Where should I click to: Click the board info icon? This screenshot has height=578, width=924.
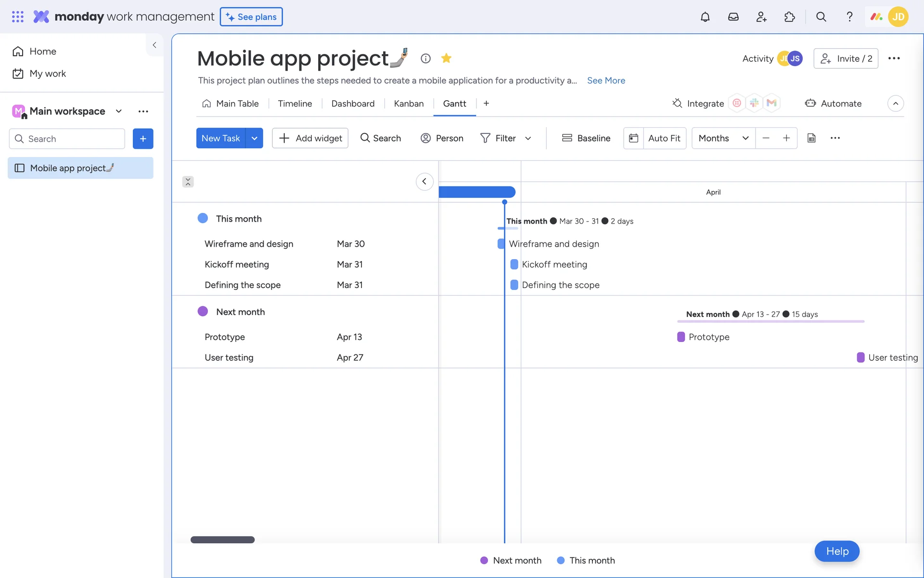pyautogui.click(x=425, y=58)
